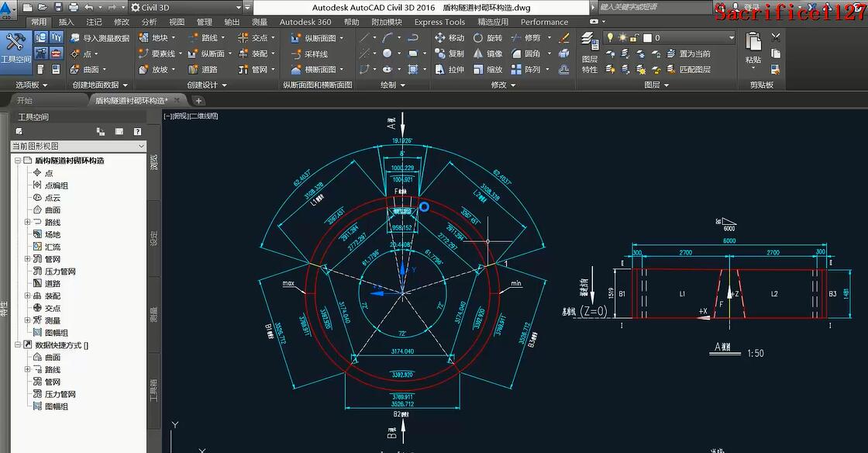Click the layer 0 white color swatch
The width and height of the screenshot is (868, 453).
[646, 37]
